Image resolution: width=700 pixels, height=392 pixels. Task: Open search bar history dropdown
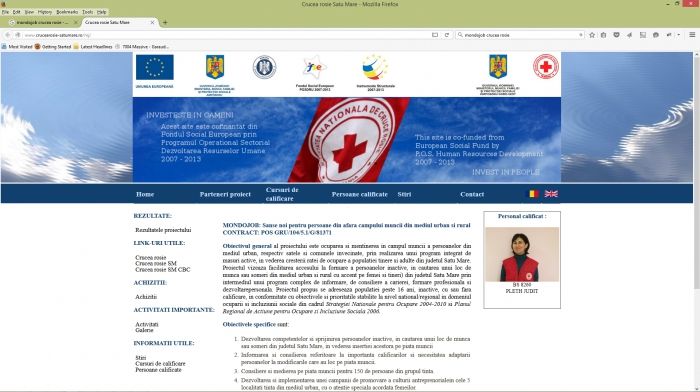click(x=580, y=35)
